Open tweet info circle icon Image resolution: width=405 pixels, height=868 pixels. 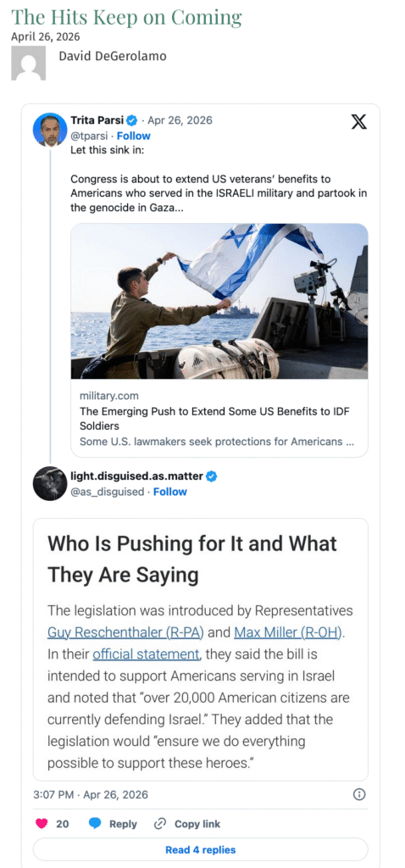(x=359, y=794)
